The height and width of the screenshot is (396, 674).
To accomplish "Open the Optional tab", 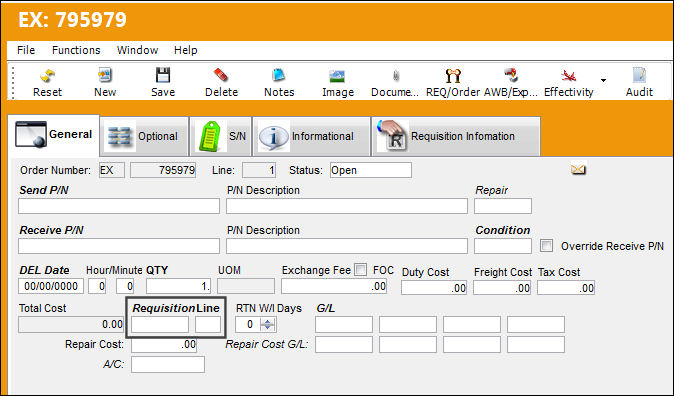I will tap(144, 136).
